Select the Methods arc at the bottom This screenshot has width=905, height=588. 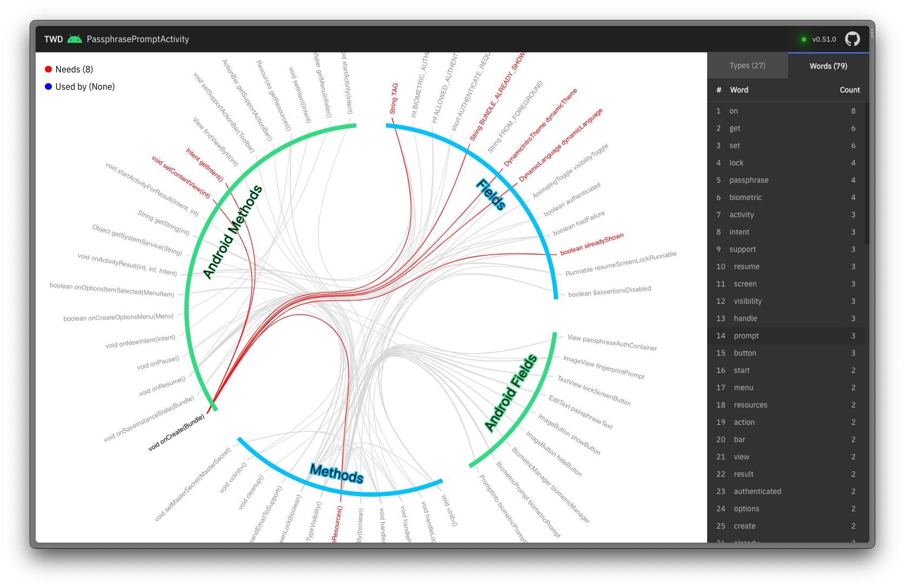[337, 473]
